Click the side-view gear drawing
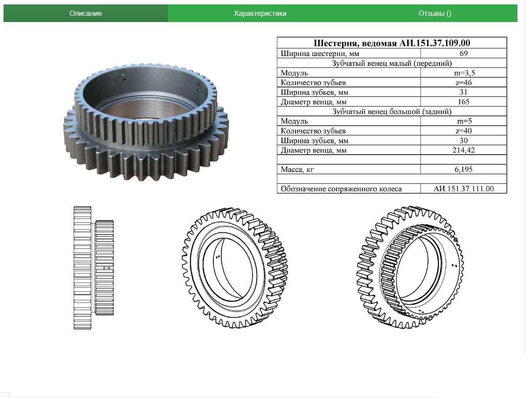 93,268
